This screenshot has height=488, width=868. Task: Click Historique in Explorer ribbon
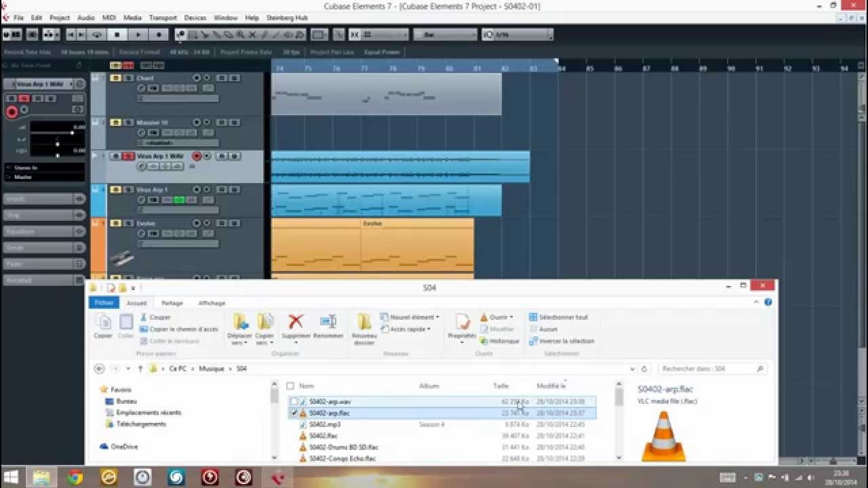[x=499, y=341]
